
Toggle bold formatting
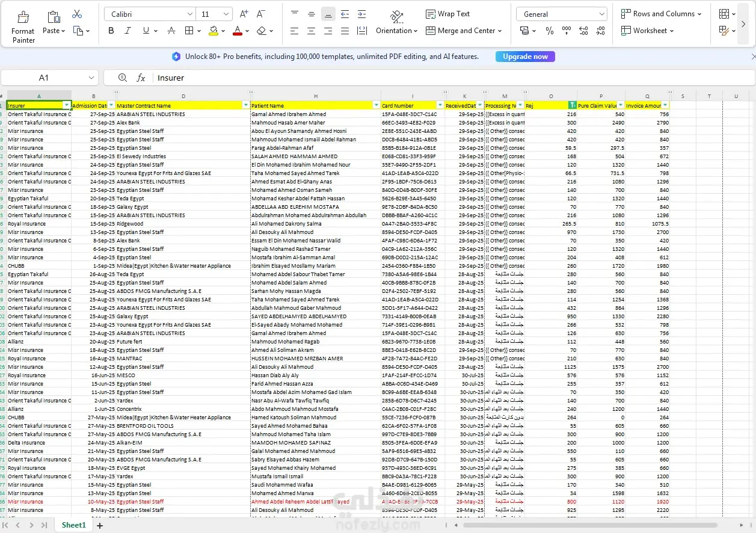(111, 31)
